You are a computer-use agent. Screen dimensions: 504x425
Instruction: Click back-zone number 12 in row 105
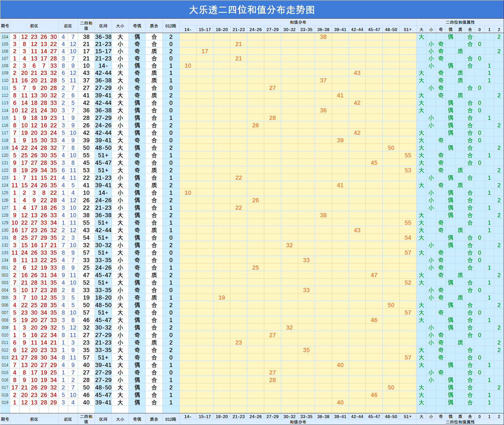73,44
